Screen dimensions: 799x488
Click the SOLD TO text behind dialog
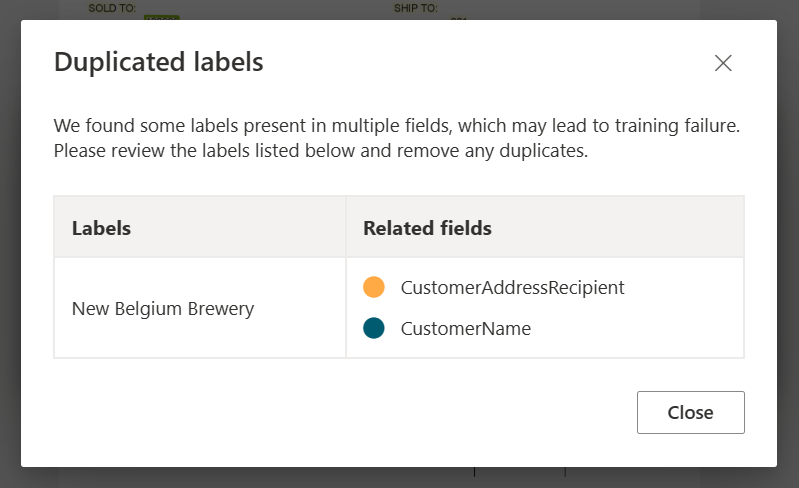click(x=112, y=8)
